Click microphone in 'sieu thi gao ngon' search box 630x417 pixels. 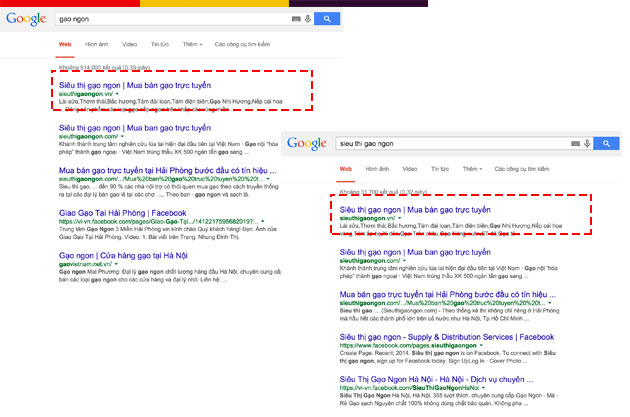pyautogui.click(x=587, y=143)
